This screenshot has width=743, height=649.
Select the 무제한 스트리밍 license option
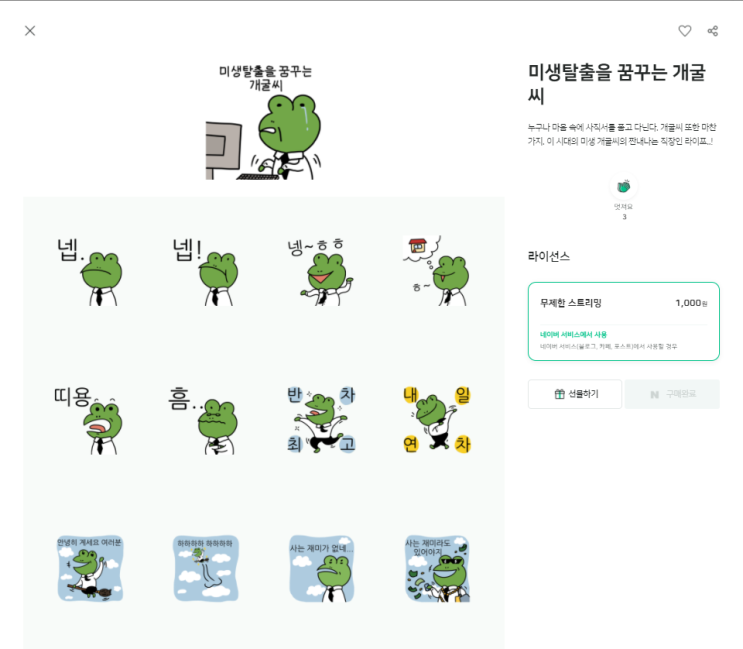(624, 322)
